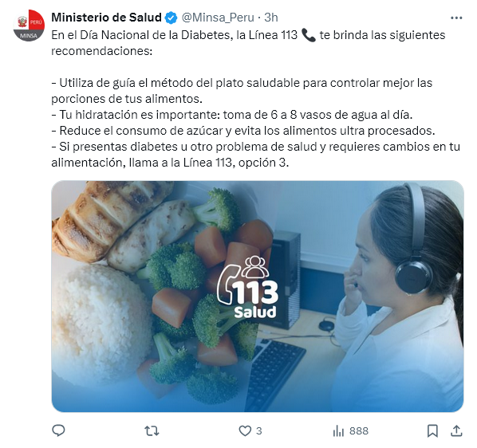477x448 pixels.
Task: Open the Ministerio de Salud display name
Action: pyautogui.click(x=106, y=18)
